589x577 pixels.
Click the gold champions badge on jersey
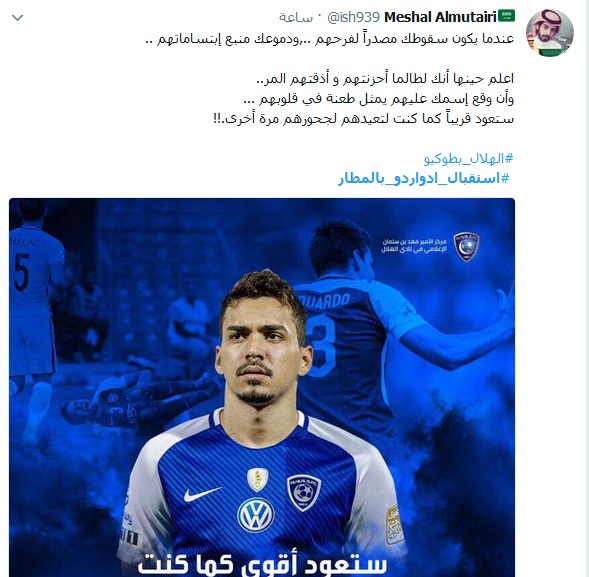point(257,479)
